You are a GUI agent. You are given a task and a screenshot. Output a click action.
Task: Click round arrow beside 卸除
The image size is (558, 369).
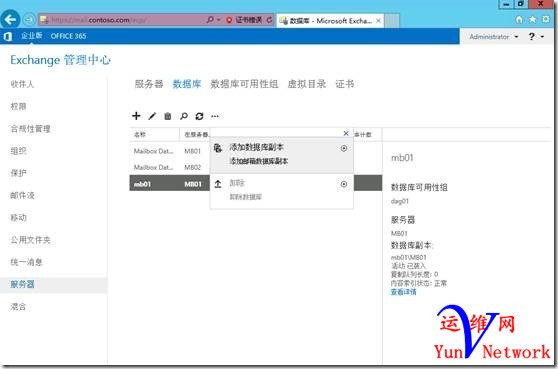344,184
